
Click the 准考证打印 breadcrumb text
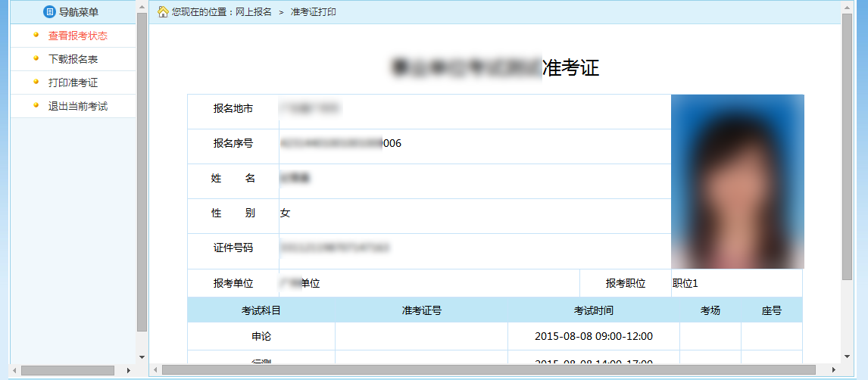click(314, 12)
